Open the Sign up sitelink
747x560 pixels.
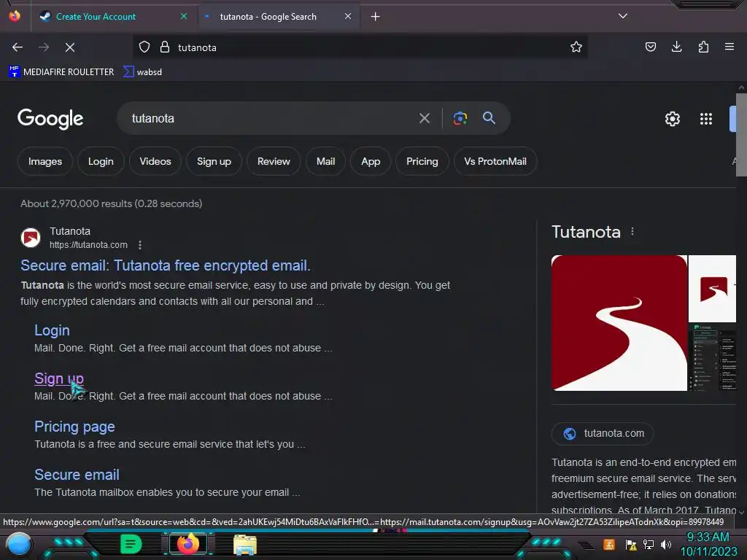59,378
